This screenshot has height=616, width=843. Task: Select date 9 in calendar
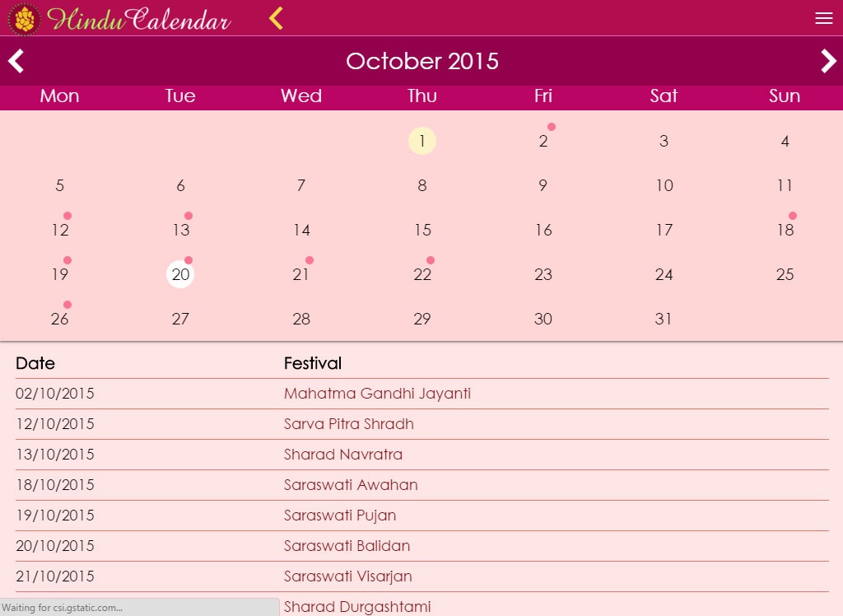(543, 185)
